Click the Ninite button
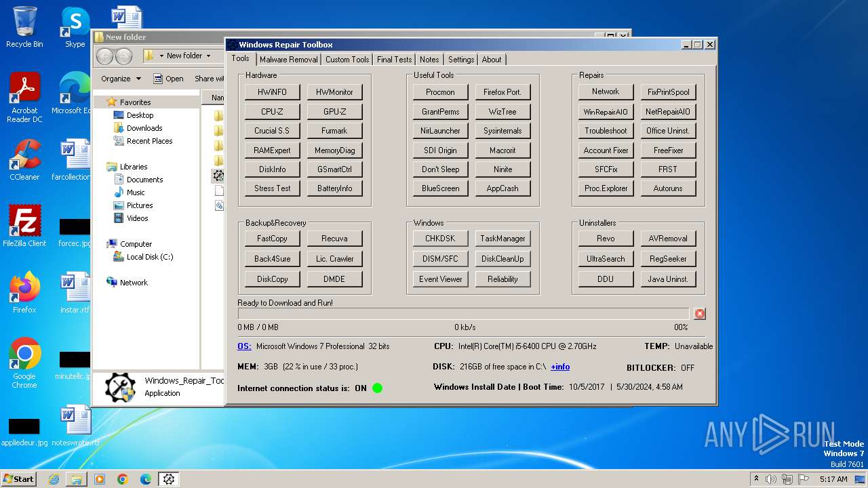Image resolution: width=868 pixels, height=488 pixels. [502, 169]
